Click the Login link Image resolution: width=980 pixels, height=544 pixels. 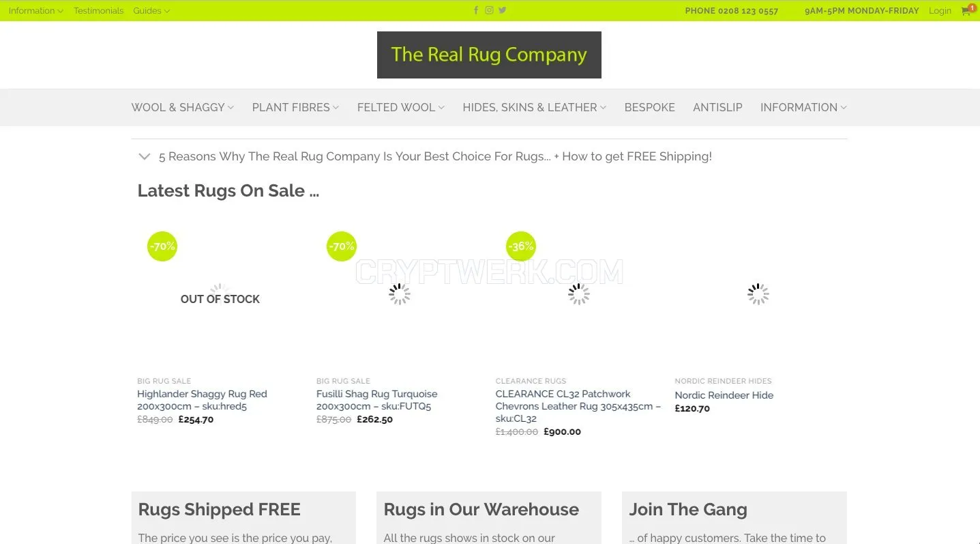coord(940,11)
